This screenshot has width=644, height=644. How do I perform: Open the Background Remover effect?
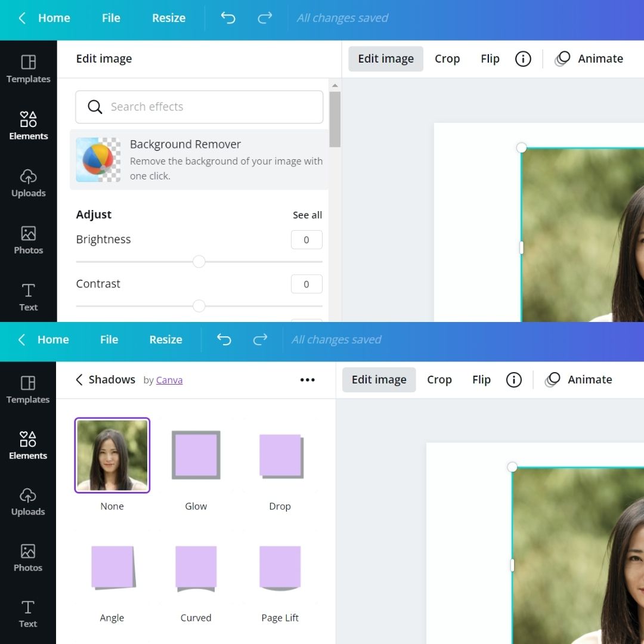click(x=199, y=159)
